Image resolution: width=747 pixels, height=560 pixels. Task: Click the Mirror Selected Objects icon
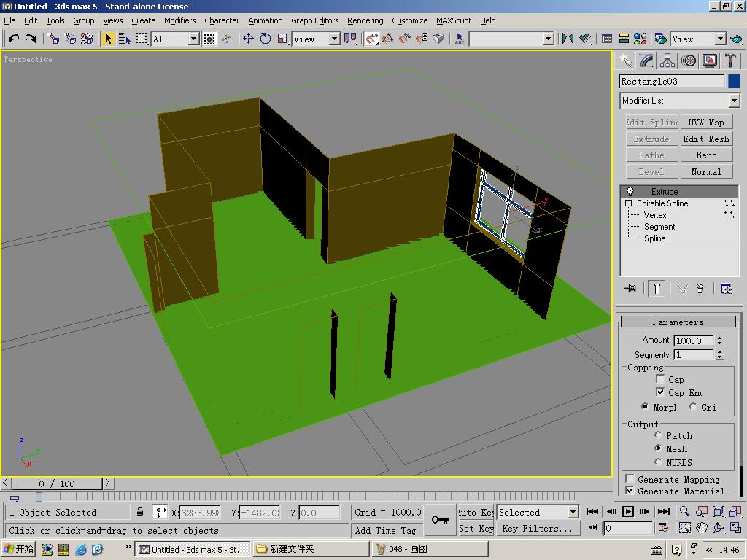568,39
